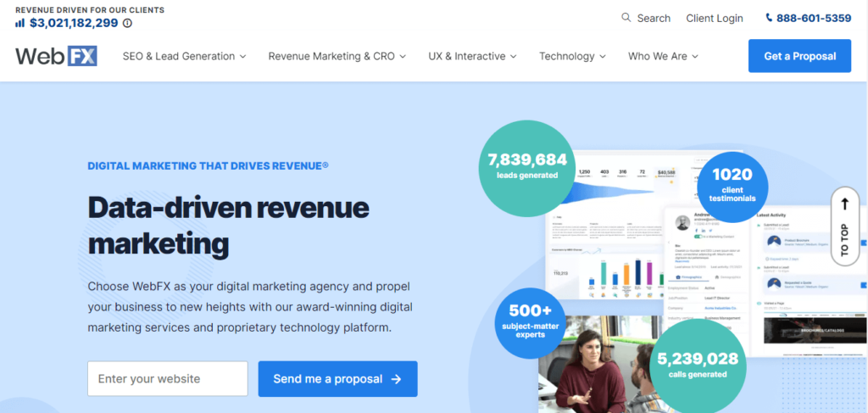This screenshot has width=868, height=413.
Task: Click the Search link text
Action: pyautogui.click(x=654, y=19)
